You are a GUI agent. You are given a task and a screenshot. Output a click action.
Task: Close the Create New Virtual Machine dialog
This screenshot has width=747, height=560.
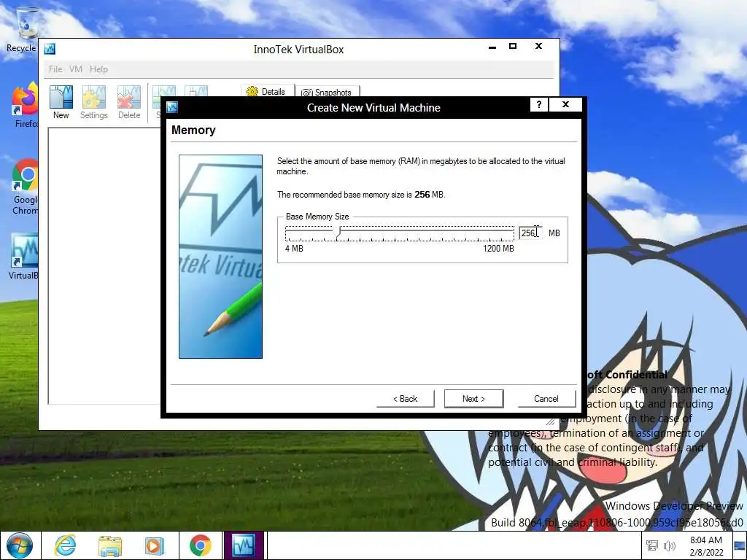click(565, 105)
